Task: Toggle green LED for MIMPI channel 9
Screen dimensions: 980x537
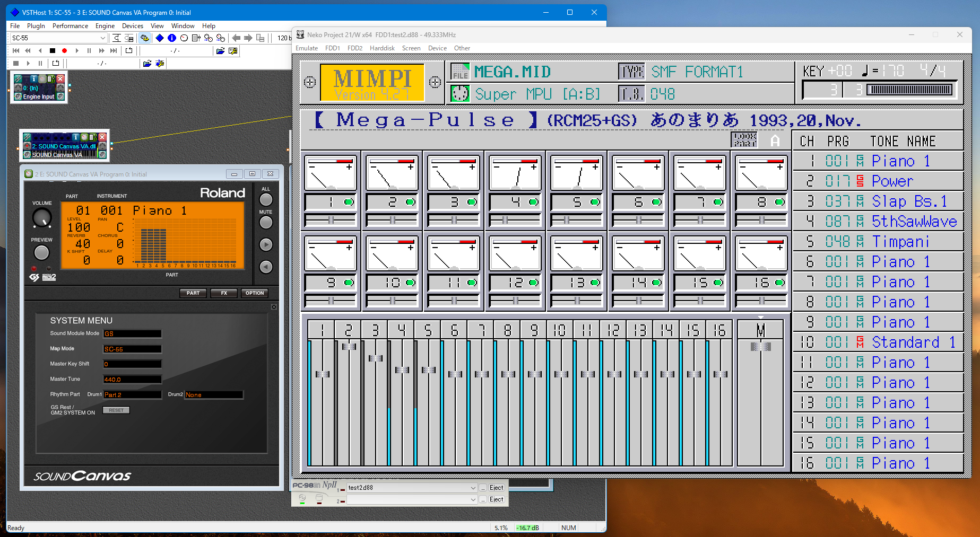Action: (349, 283)
